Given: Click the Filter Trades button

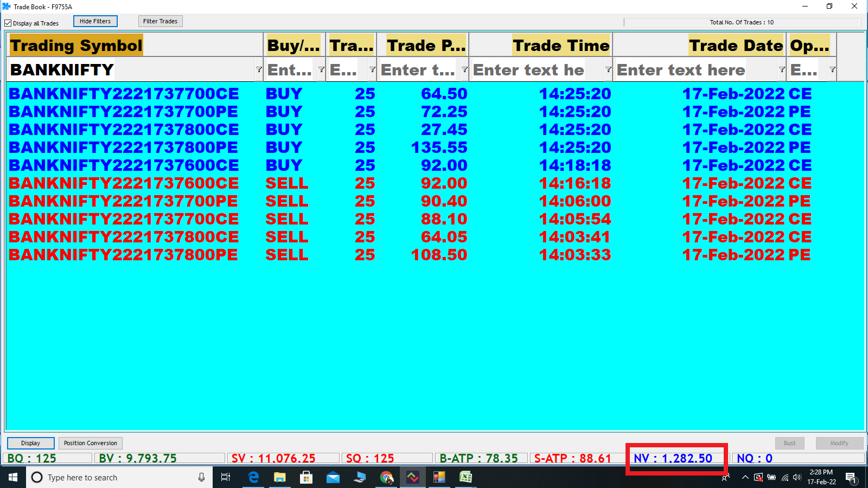Looking at the screenshot, I should (161, 21).
